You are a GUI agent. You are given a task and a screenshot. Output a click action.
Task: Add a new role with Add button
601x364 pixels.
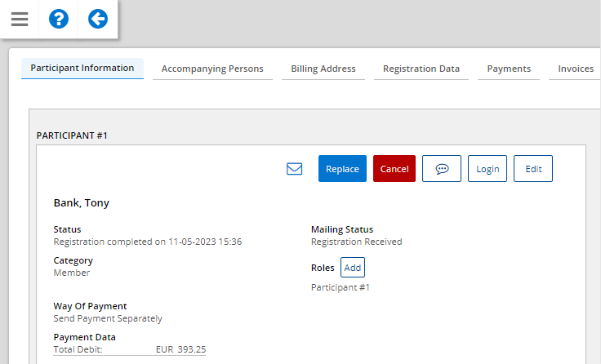[x=353, y=268]
